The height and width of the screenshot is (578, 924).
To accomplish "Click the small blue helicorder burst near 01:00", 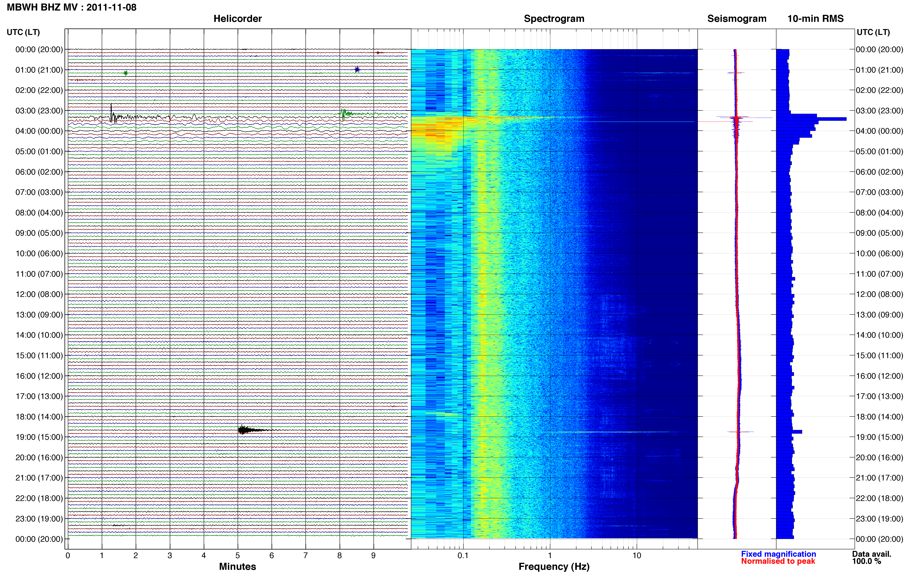I will [x=357, y=70].
